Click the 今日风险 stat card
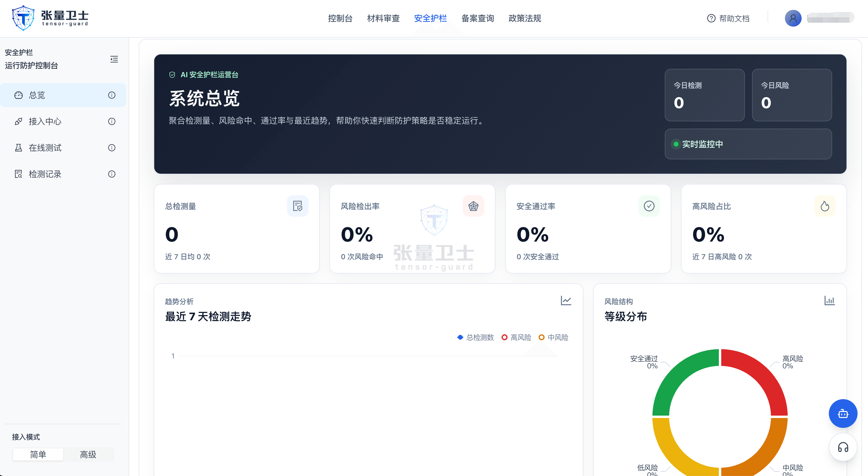The image size is (868, 476). point(792,95)
